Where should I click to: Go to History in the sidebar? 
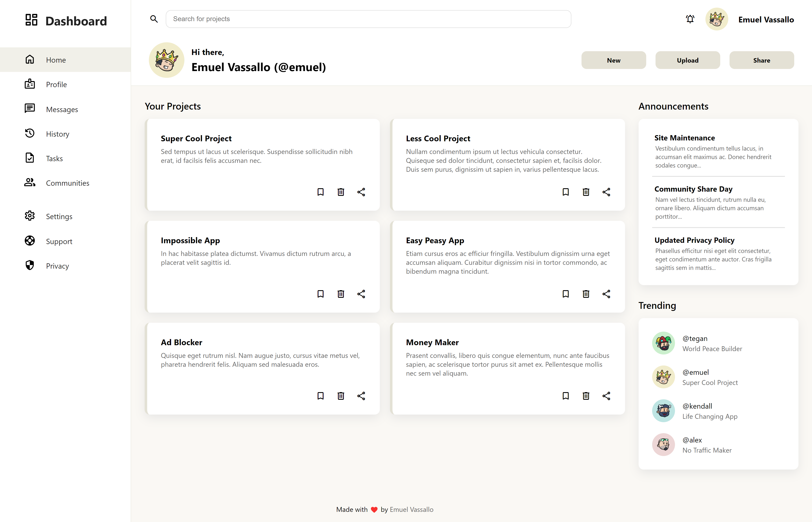(x=57, y=134)
